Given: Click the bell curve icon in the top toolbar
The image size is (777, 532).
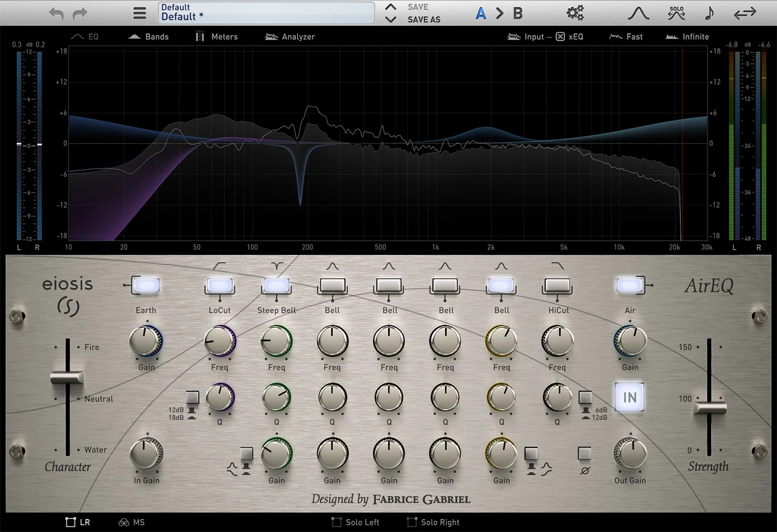Looking at the screenshot, I should pos(638,13).
